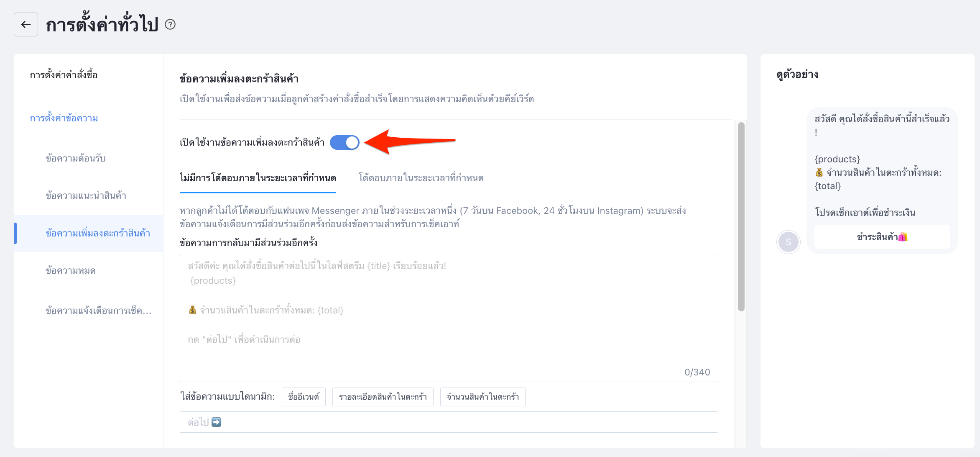Select ข้อความต้อนรับ in the sidebar
This screenshot has height=457, width=980.
[x=76, y=159]
